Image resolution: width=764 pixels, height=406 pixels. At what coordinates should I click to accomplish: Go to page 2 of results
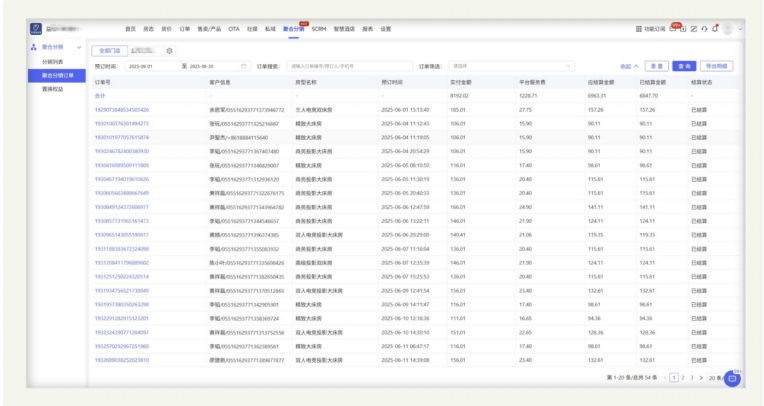coord(683,378)
